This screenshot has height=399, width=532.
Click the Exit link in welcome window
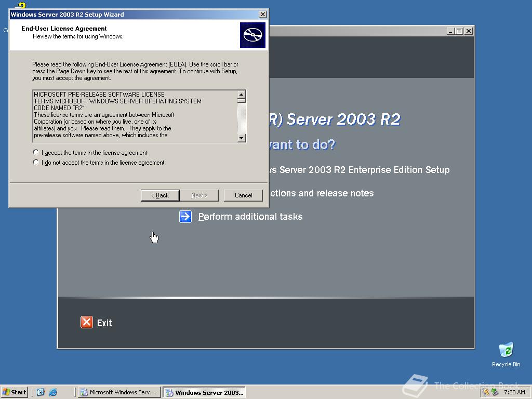click(104, 323)
